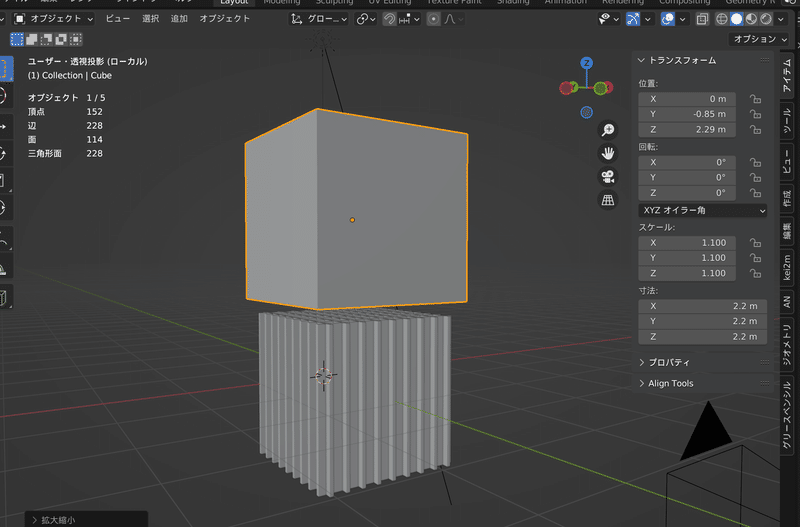Open the 追加 menu
The height and width of the screenshot is (527, 800).
[x=179, y=19]
